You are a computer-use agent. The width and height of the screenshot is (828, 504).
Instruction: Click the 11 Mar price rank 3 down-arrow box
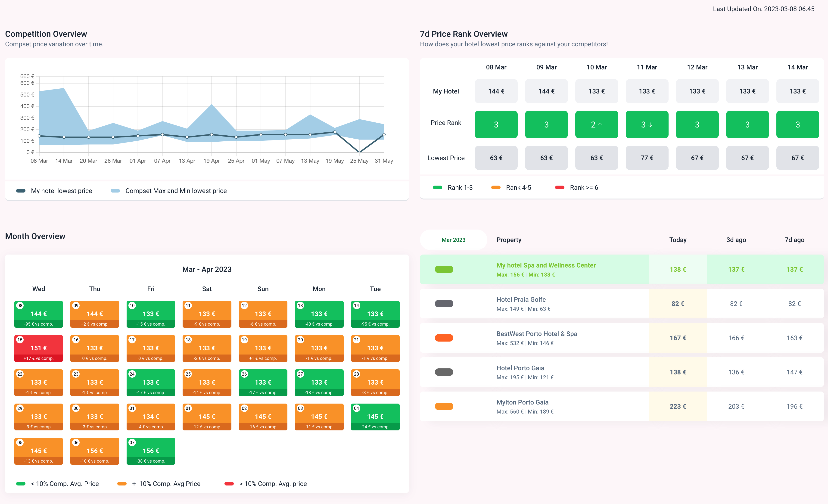(647, 125)
